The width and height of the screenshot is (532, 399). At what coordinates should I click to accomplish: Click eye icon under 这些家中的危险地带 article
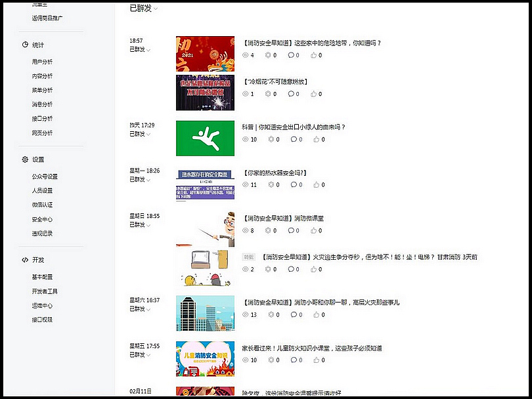point(246,56)
